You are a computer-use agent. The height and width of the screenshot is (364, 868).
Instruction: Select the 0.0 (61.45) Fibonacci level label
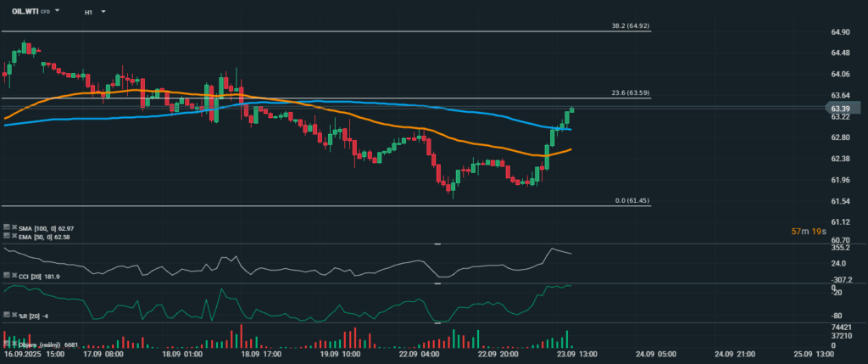(x=632, y=200)
